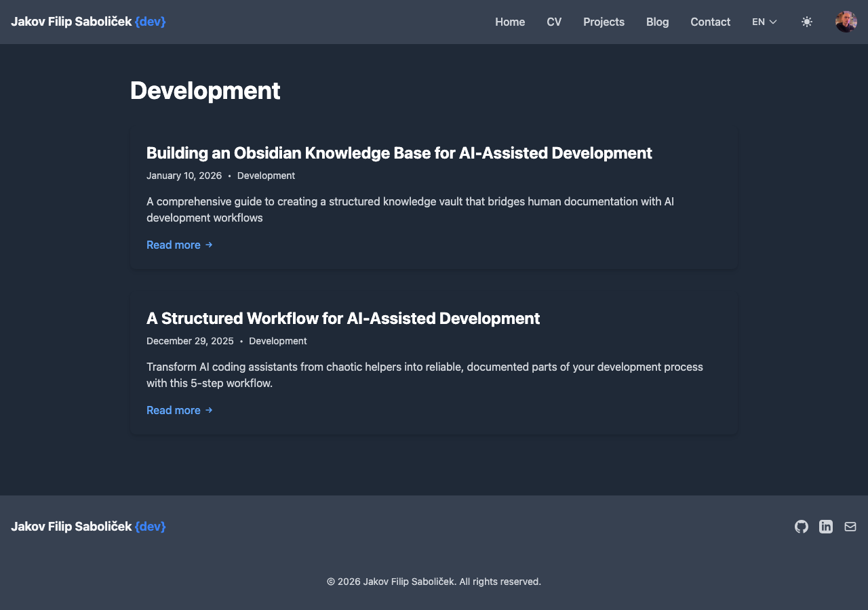The height and width of the screenshot is (610, 868).
Task: Read more about the Structured Workflow post
Action: [x=174, y=410]
